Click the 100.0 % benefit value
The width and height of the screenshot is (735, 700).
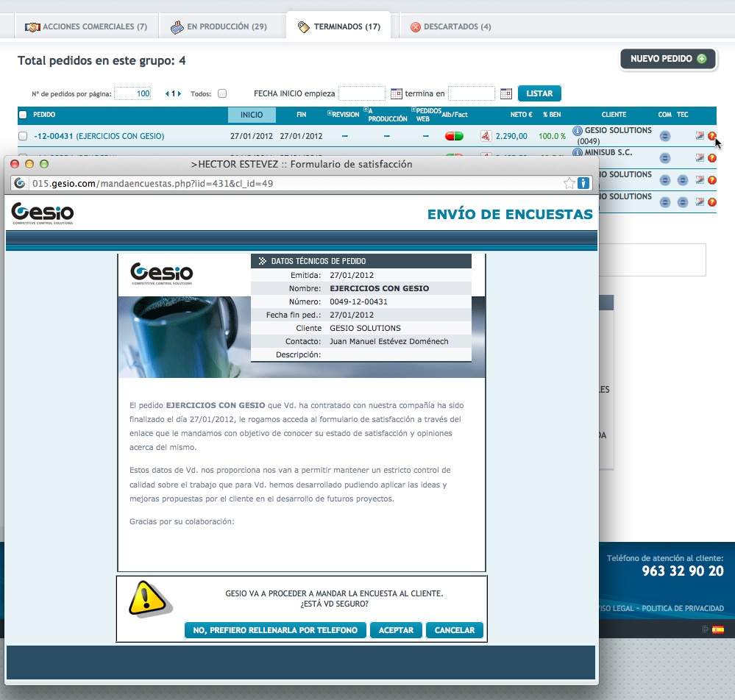553,136
